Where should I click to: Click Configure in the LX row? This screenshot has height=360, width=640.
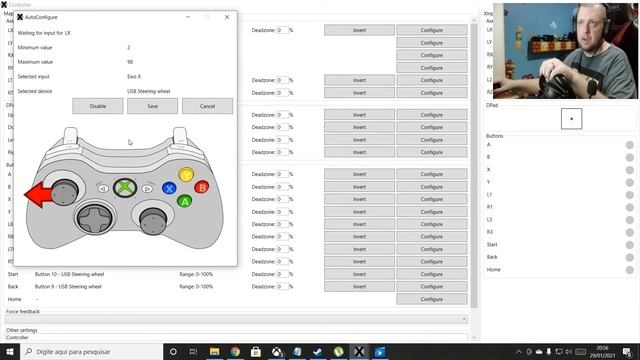(431, 30)
